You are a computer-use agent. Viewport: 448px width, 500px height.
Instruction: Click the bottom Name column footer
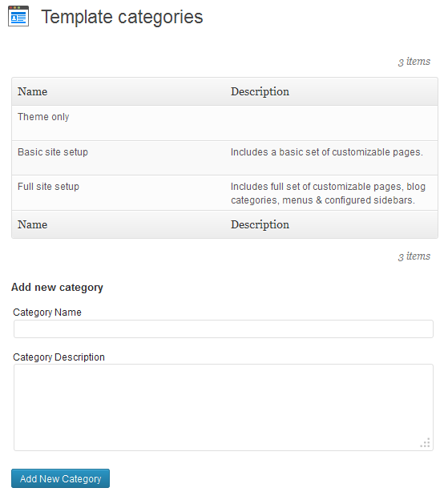pyautogui.click(x=32, y=224)
